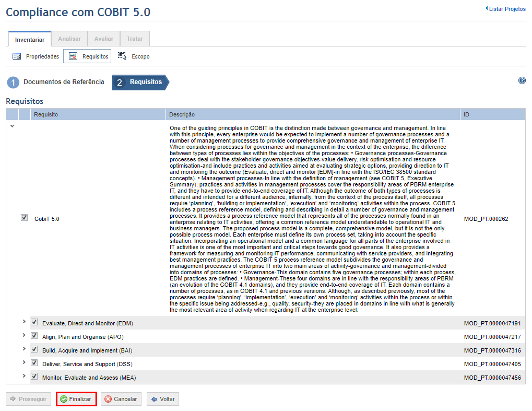Open the Propriedades section

coord(36,56)
